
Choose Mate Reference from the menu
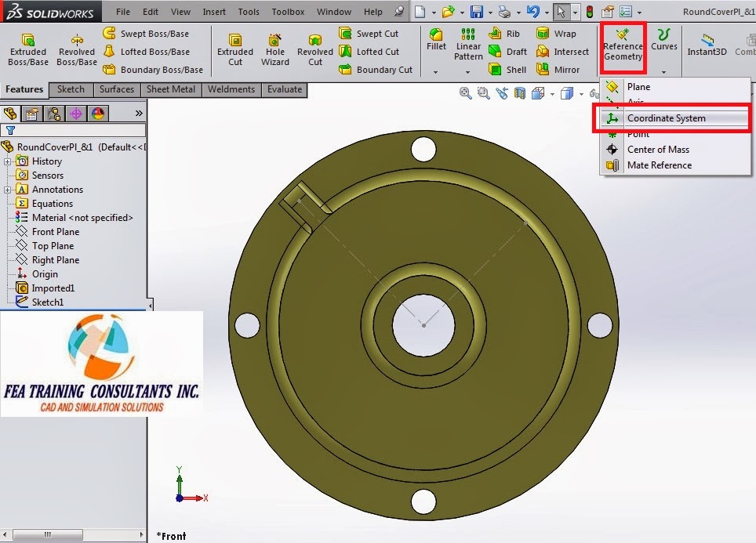click(675, 165)
